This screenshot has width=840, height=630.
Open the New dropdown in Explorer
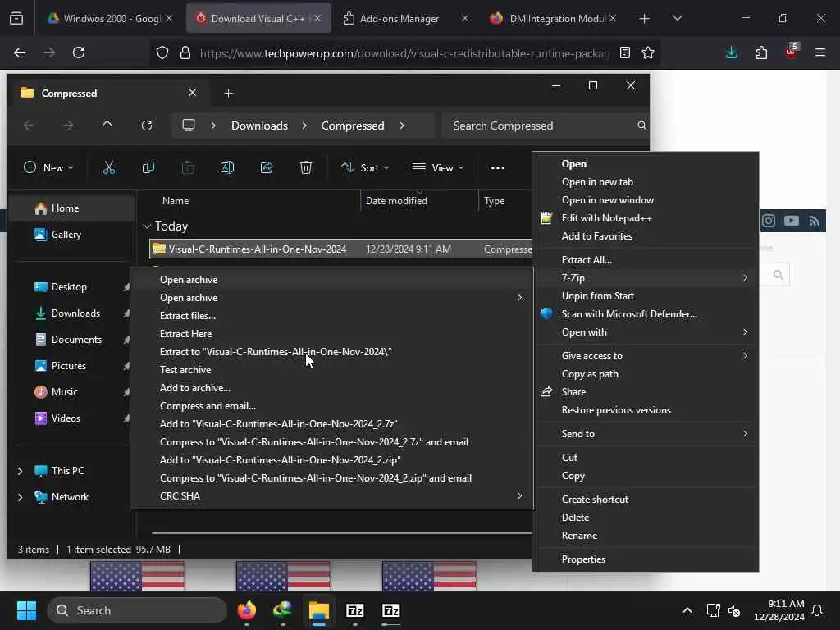tap(48, 167)
